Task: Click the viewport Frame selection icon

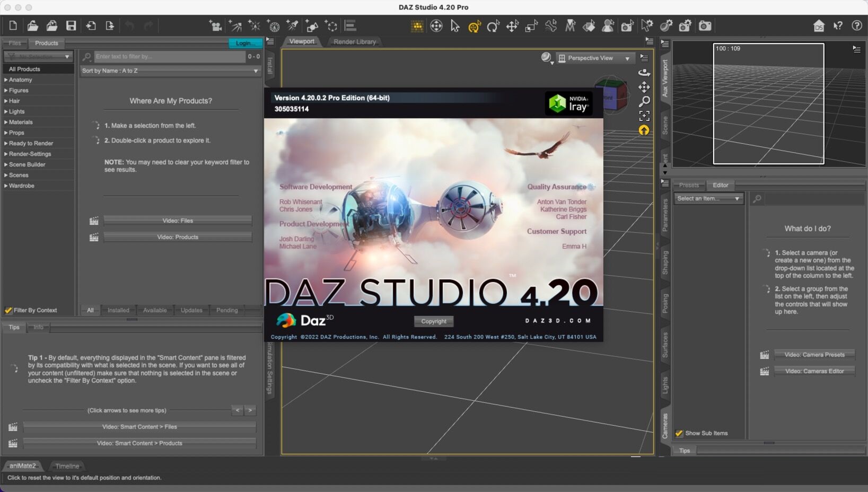Action: pos(644,116)
